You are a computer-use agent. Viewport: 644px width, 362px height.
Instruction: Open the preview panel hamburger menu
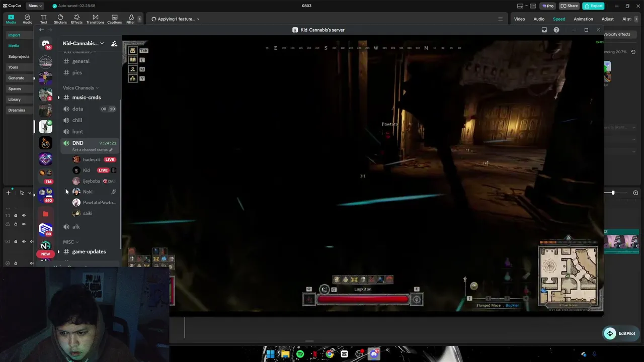pos(500,19)
